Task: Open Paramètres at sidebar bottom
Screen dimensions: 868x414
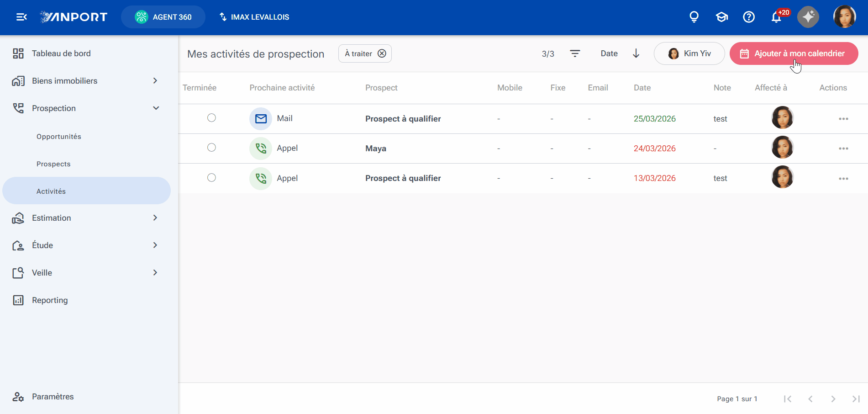Action: pyautogui.click(x=53, y=397)
